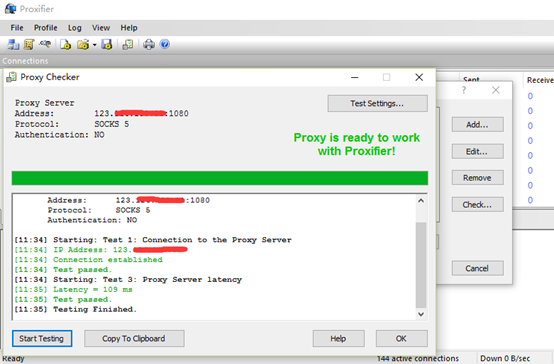Click Check button in proxy servers dialog
Image resolution: width=554 pixels, height=364 pixels.
(477, 205)
